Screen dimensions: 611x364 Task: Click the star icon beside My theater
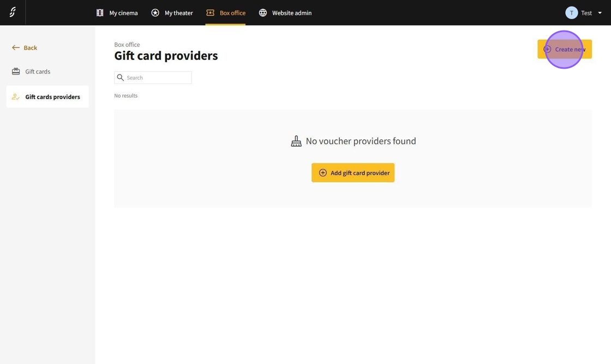(x=155, y=13)
